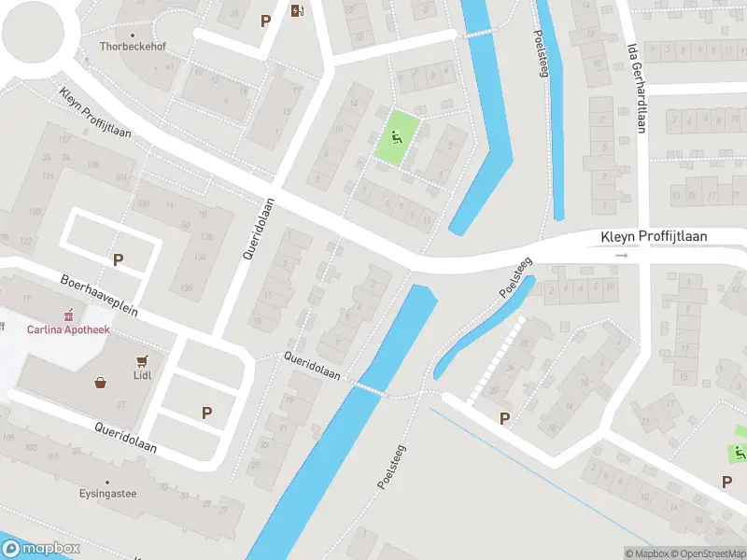
Task: Click the playground icon in green park
Action: click(x=396, y=137)
